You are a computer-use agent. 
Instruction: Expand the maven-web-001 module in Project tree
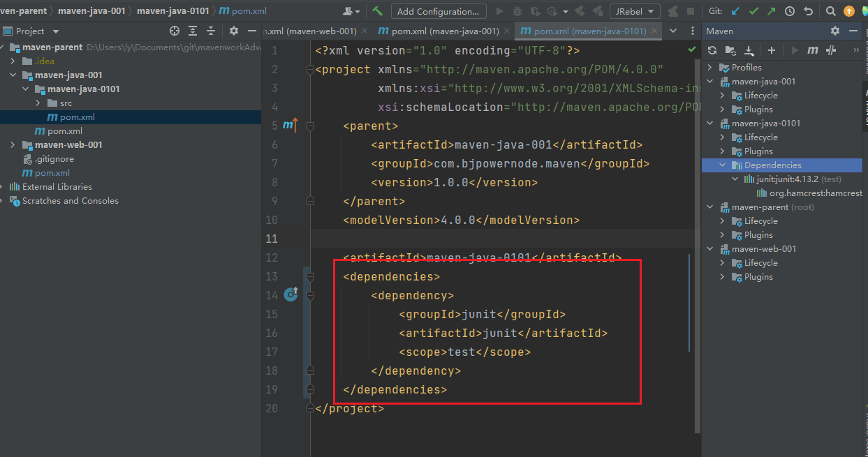(13, 145)
